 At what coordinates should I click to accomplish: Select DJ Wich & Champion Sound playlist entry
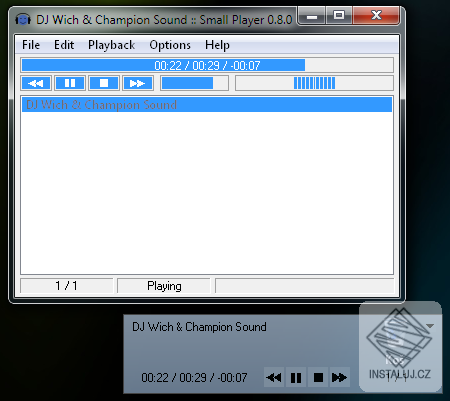207,105
